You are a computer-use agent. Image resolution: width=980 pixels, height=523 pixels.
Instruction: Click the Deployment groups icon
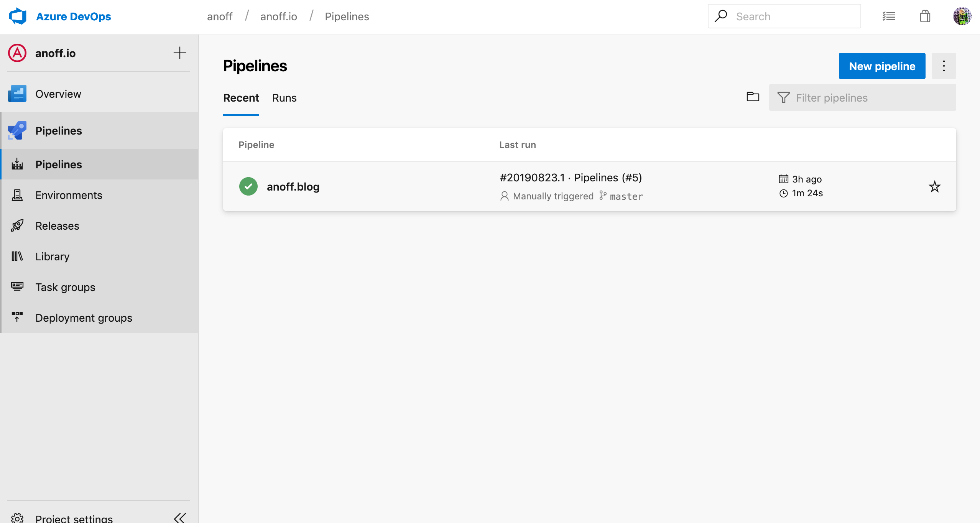[17, 317]
